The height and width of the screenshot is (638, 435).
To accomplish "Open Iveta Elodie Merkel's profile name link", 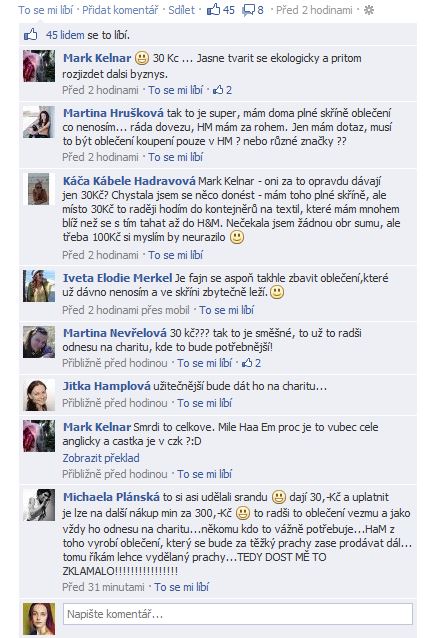I will pos(118,278).
